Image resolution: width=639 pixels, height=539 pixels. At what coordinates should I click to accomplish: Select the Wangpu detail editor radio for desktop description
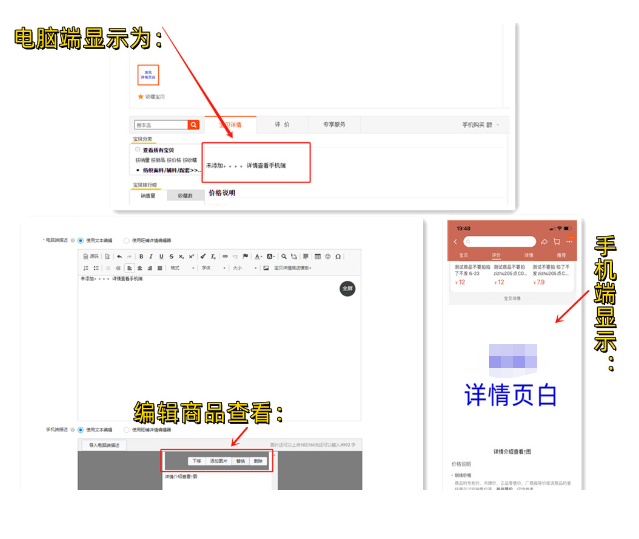pos(126,240)
